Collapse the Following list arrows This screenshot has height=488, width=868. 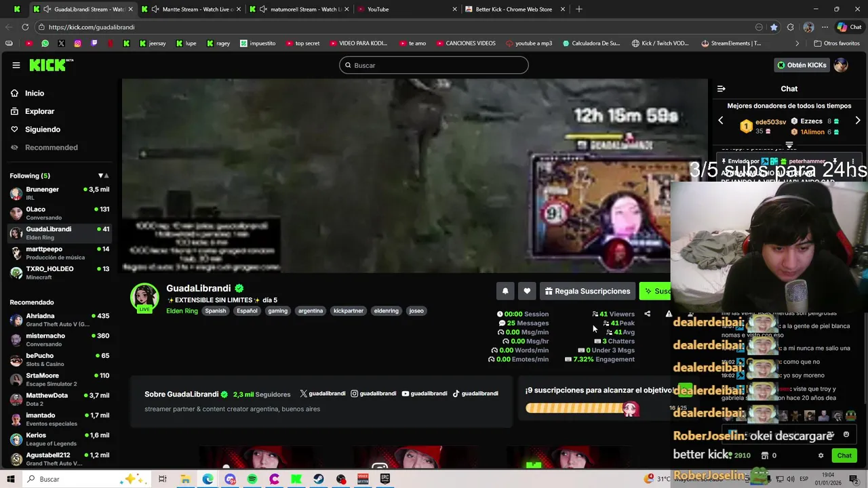point(103,176)
